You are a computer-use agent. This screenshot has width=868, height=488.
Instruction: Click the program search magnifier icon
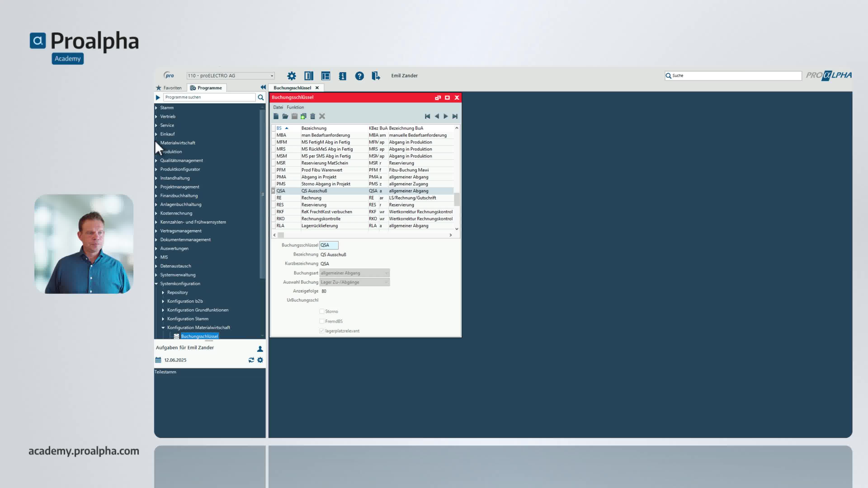(260, 97)
